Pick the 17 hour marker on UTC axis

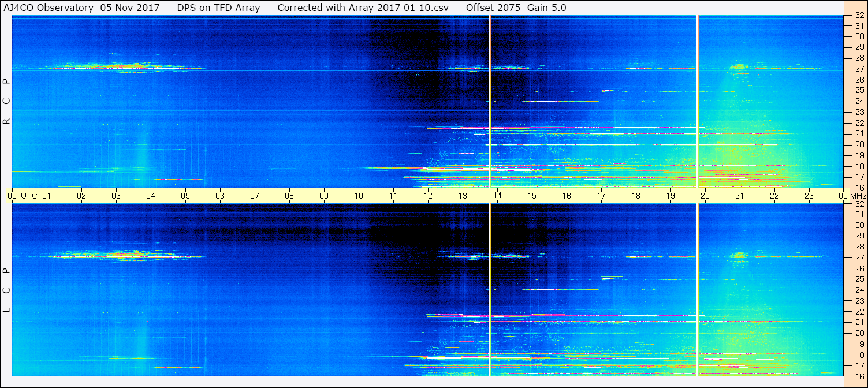point(601,196)
